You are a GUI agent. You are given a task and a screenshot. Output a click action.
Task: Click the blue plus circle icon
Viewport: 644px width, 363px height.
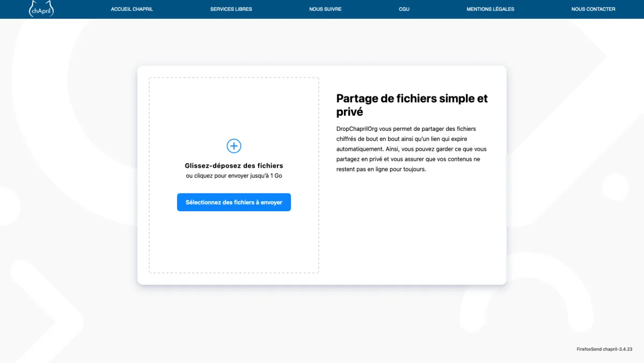234,146
